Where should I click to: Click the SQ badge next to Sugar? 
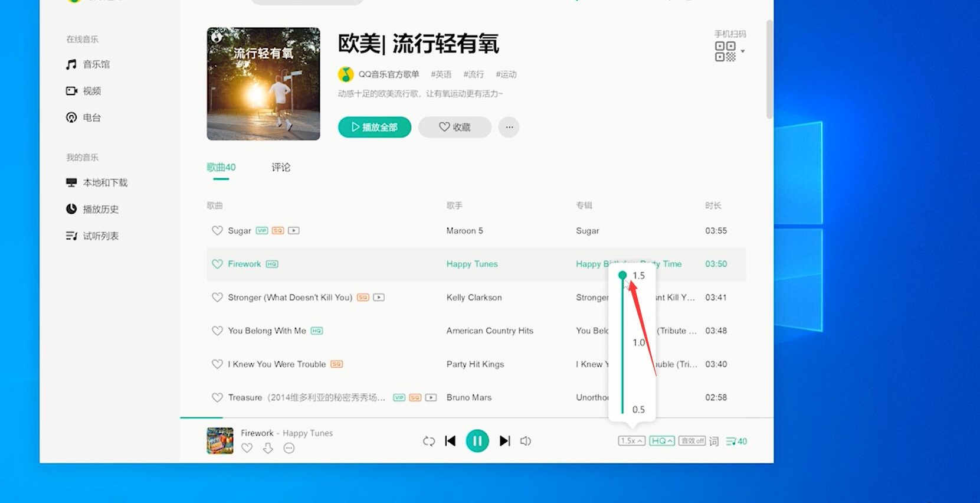(x=278, y=231)
